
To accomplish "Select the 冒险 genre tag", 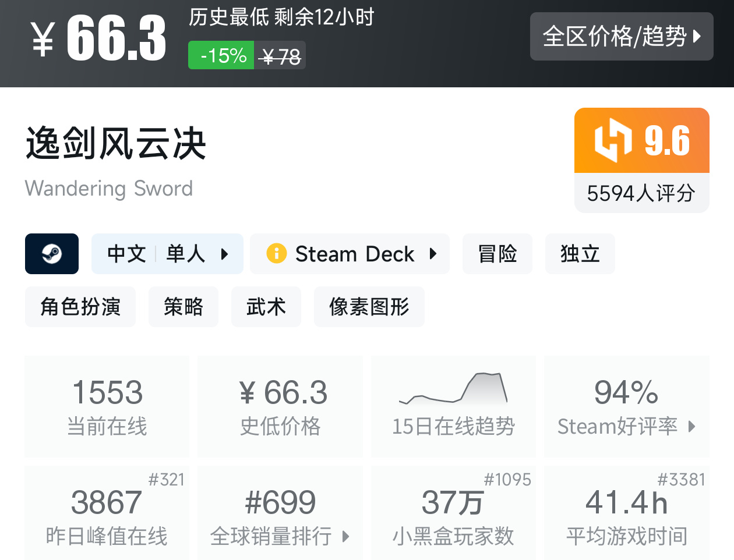I will point(497,254).
